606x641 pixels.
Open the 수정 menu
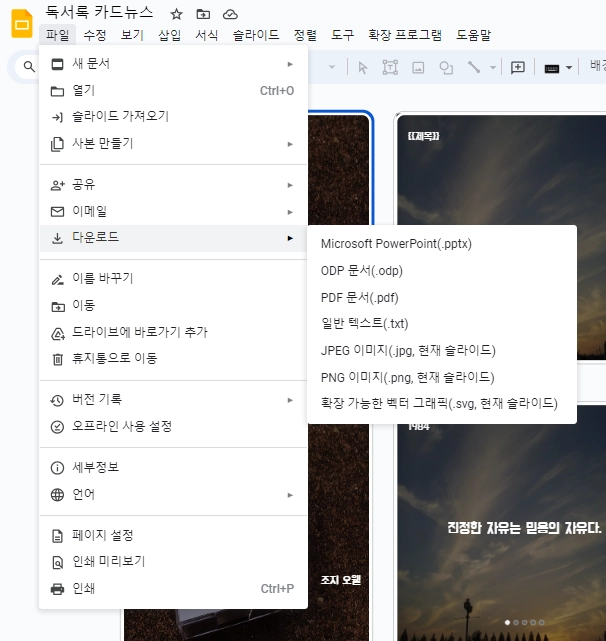tap(95, 35)
